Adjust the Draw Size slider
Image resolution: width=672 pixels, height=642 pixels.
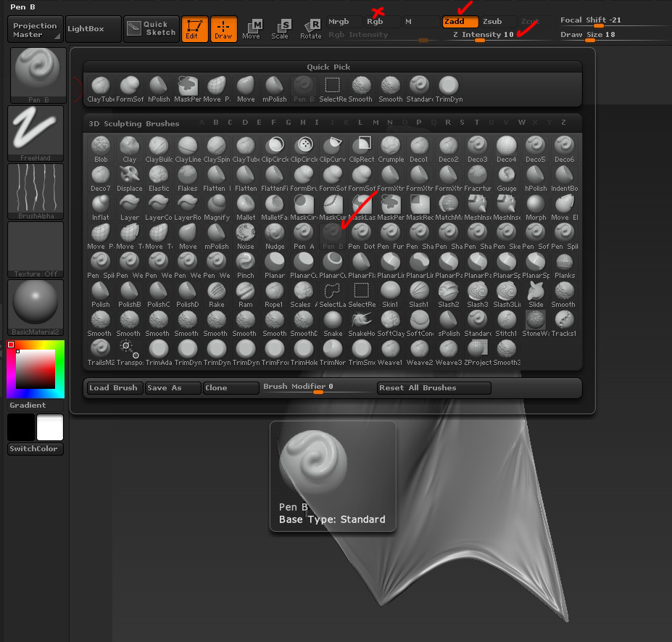click(x=615, y=35)
